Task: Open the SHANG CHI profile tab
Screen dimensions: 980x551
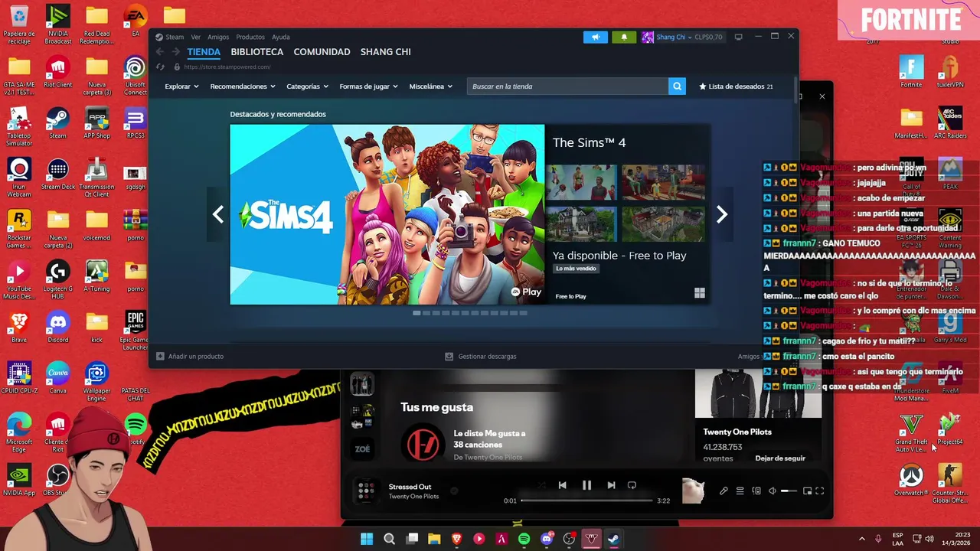Action: [386, 52]
